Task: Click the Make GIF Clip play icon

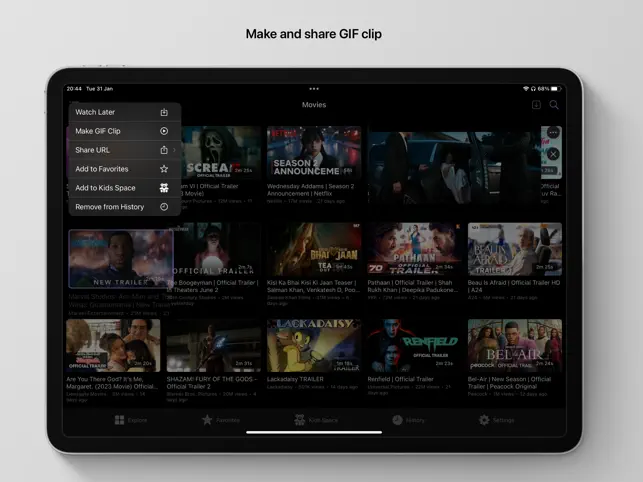Action: (164, 131)
